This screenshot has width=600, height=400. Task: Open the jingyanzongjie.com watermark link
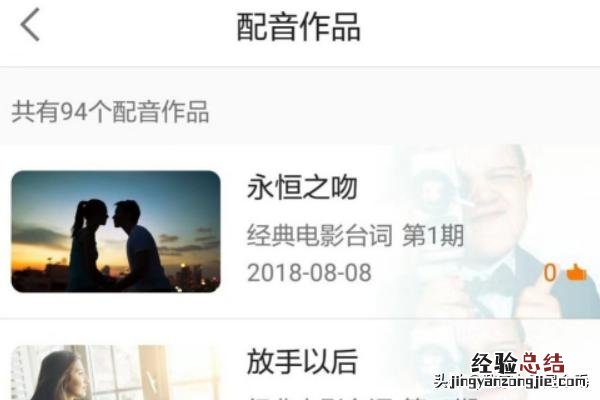tap(512, 381)
